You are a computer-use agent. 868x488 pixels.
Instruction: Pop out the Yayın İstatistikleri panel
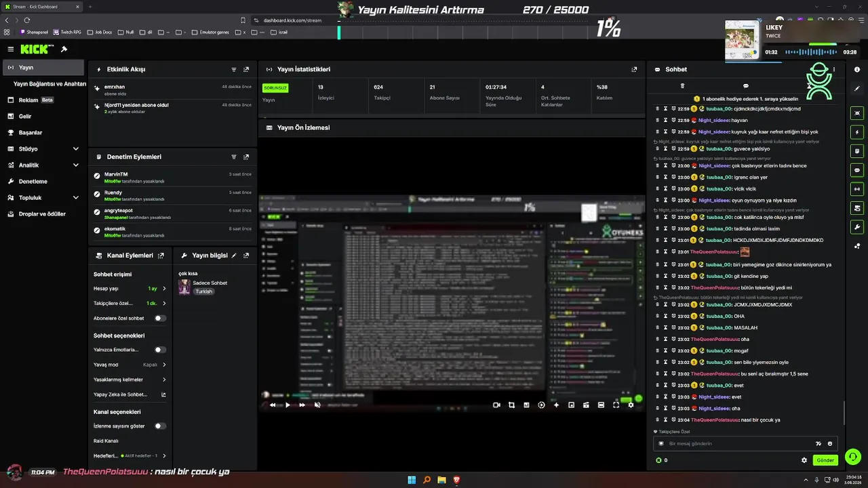(x=634, y=69)
